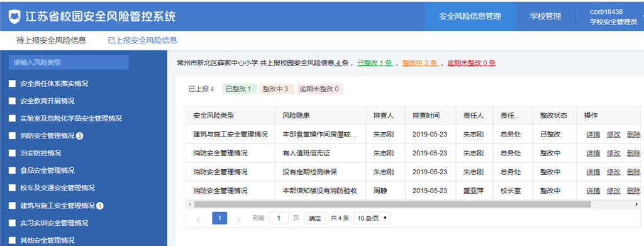
Task: Click the 本部食堂操作间房屋较... risk cell
Action: pyautogui.click(x=320, y=134)
